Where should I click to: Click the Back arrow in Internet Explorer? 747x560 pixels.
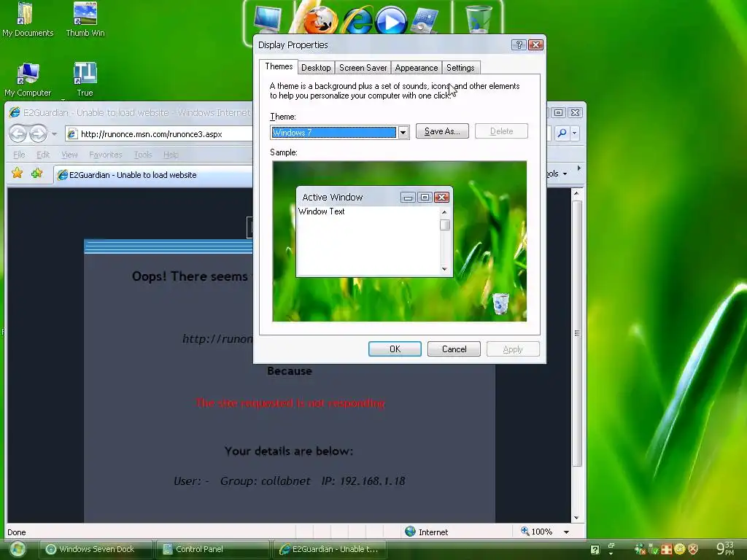[x=18, y=133]
